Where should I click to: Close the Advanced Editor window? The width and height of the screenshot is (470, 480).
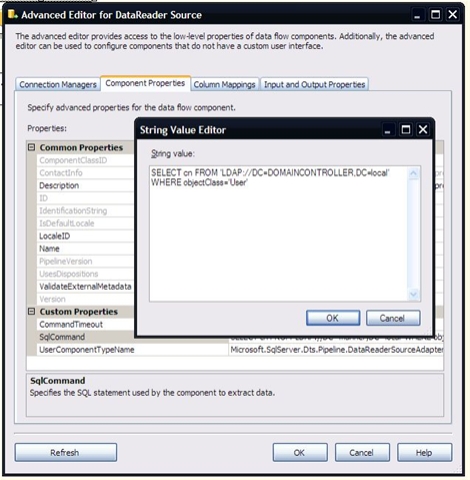[453, 15]
